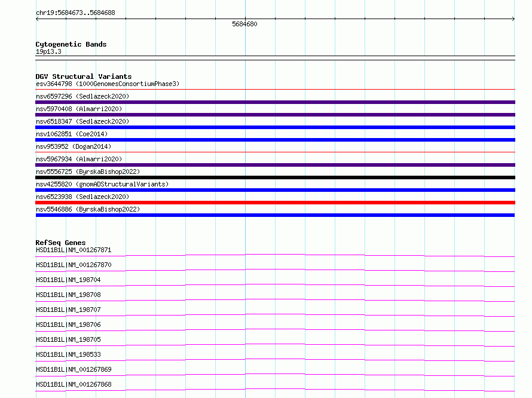Open transcript HSD11B1L|NM_198533

68,354
